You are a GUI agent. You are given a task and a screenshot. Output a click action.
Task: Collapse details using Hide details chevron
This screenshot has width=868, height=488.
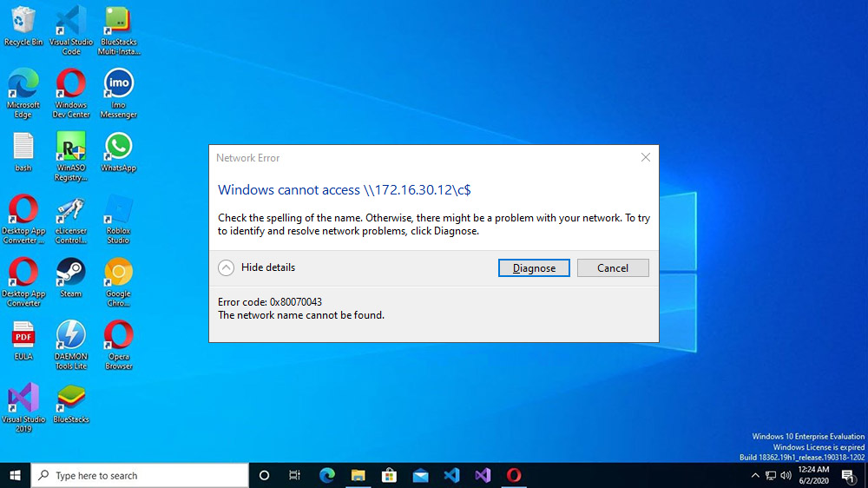tap(226, 267)
